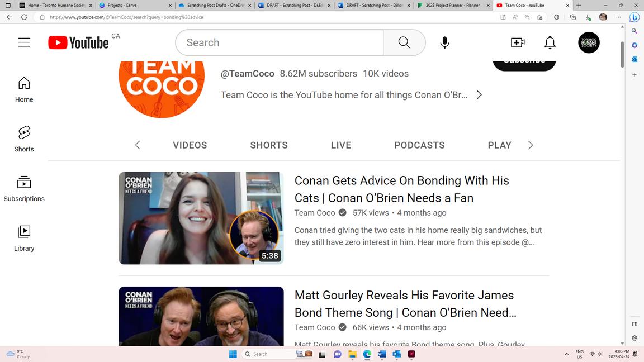The image size is (644, 362).
Task: Click the zoom magnifier in address bar
Action: [x=527, y=17]
